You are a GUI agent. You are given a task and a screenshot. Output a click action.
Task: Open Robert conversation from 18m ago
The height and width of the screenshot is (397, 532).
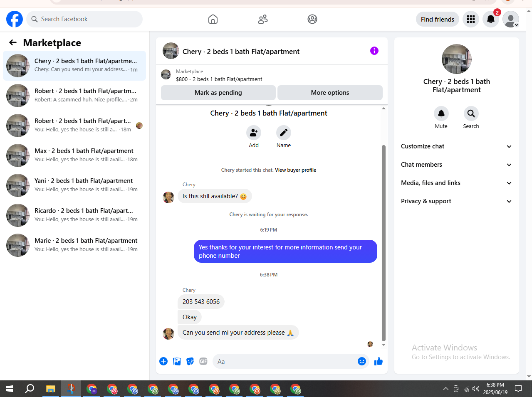coord(74,126)
